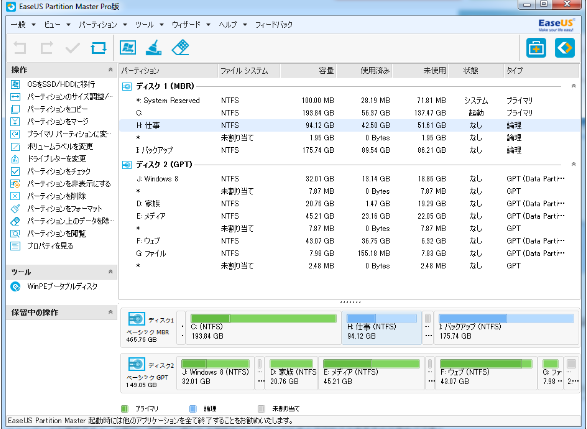Select the D: 家族 partition row
Image resolution: width=587 pixels, height=429 pixels.
(x=350, y=203)
